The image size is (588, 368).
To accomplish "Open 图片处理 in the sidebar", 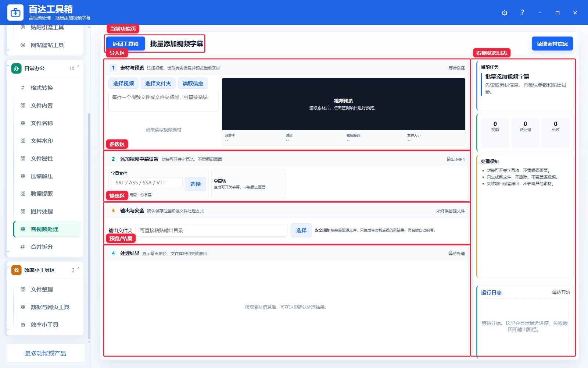I will [47, 211].
